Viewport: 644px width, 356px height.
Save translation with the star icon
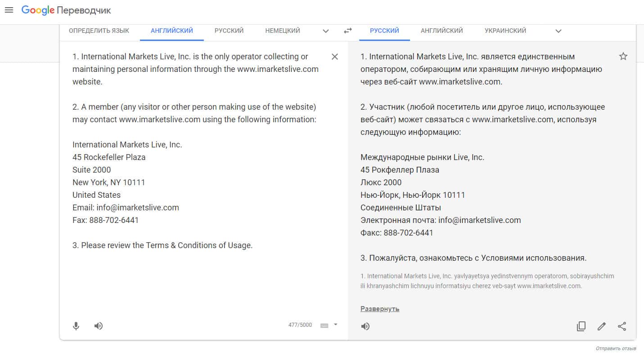623,57
